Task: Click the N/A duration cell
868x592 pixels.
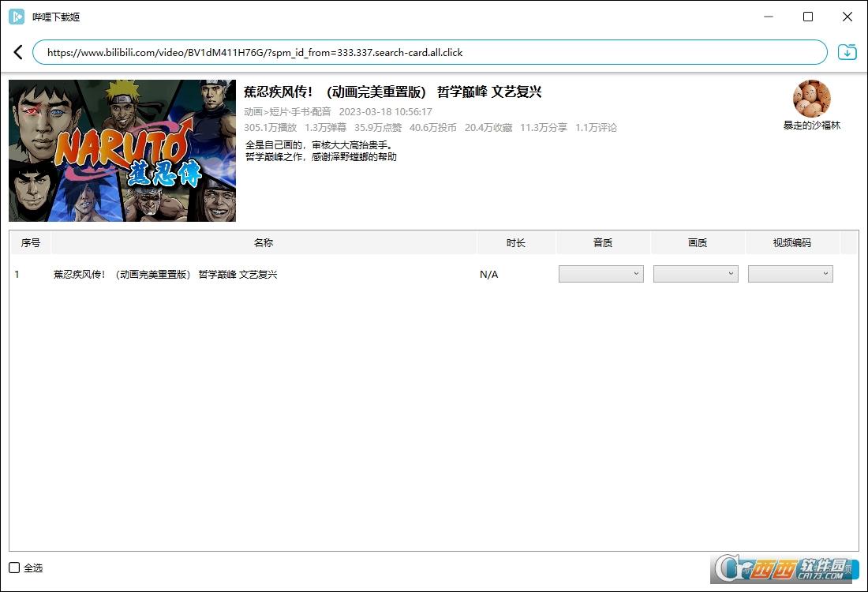Action: click(x=488, y=274)
